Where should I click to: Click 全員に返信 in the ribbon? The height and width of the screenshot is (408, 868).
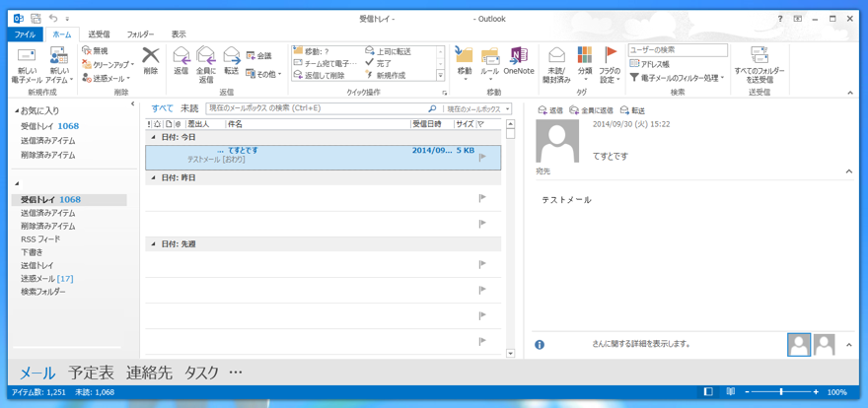point(206,65)
